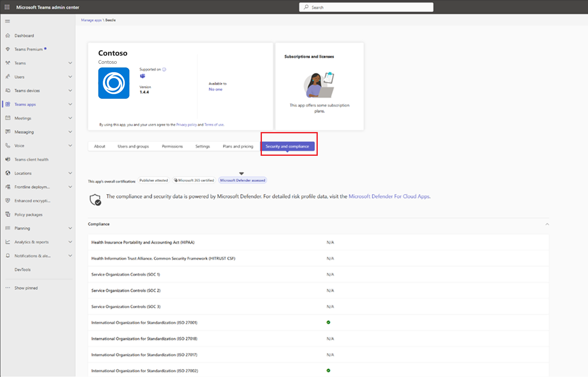Open the Microsoft 365 app launcher
This screenshot has width=588, height=377.
click(7, 7)
